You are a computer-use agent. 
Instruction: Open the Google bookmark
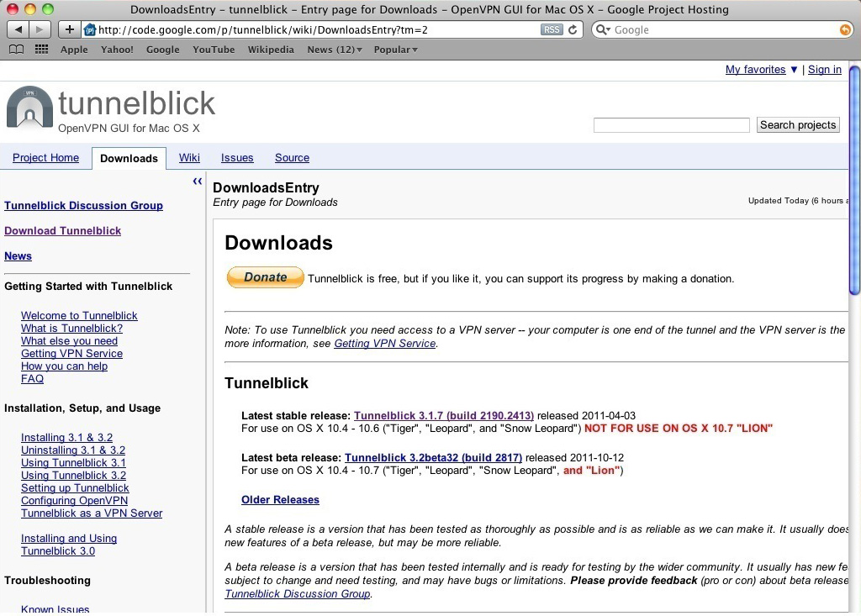162,50
